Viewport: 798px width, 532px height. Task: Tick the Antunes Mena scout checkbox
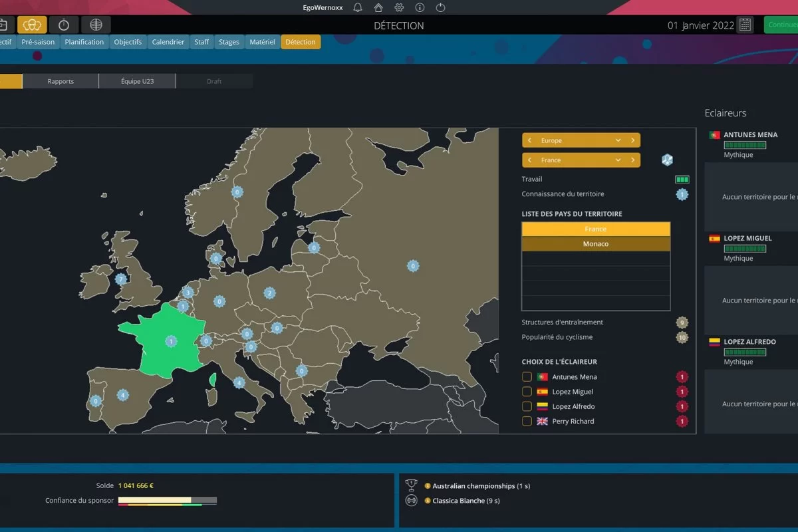coord(527,377)
